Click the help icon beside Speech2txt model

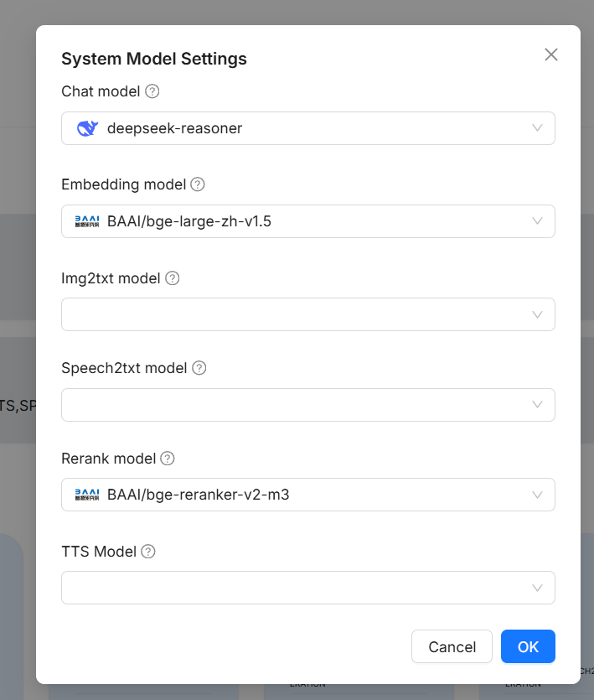pos(199,368)
